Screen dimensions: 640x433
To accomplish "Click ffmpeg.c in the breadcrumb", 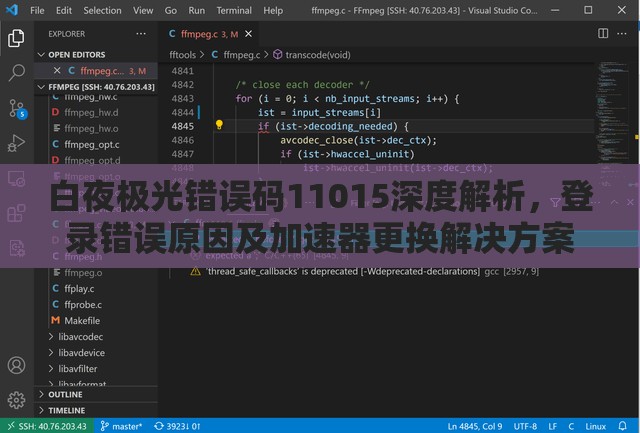I will pyautogui.click(x=242, y=55).
